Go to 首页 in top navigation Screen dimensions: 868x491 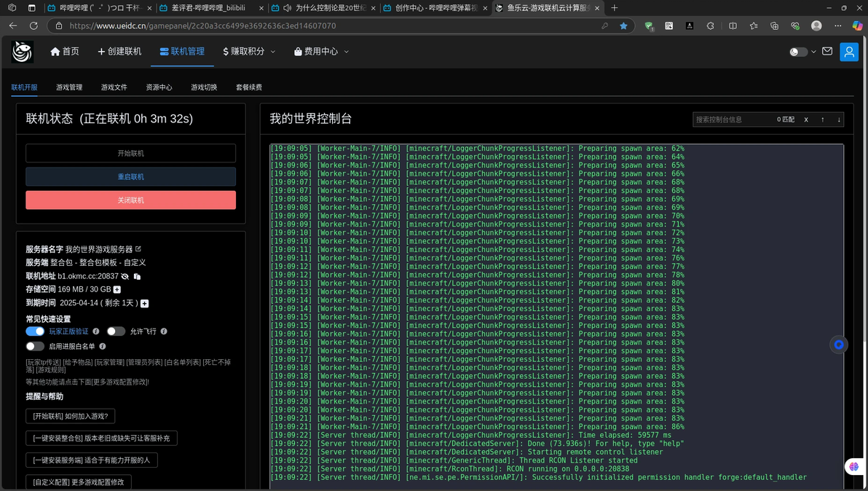[65, 52]
